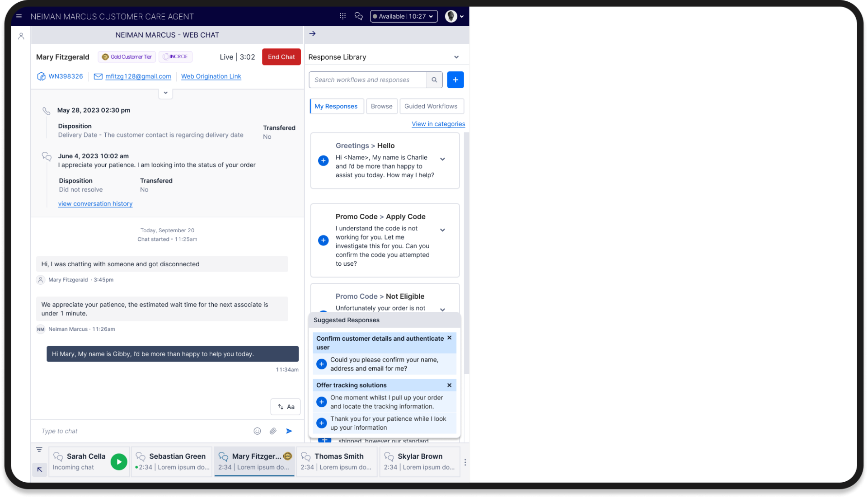The image size is (868, 498).
Task: Open view conversation history link
Action: click(95, 204)
